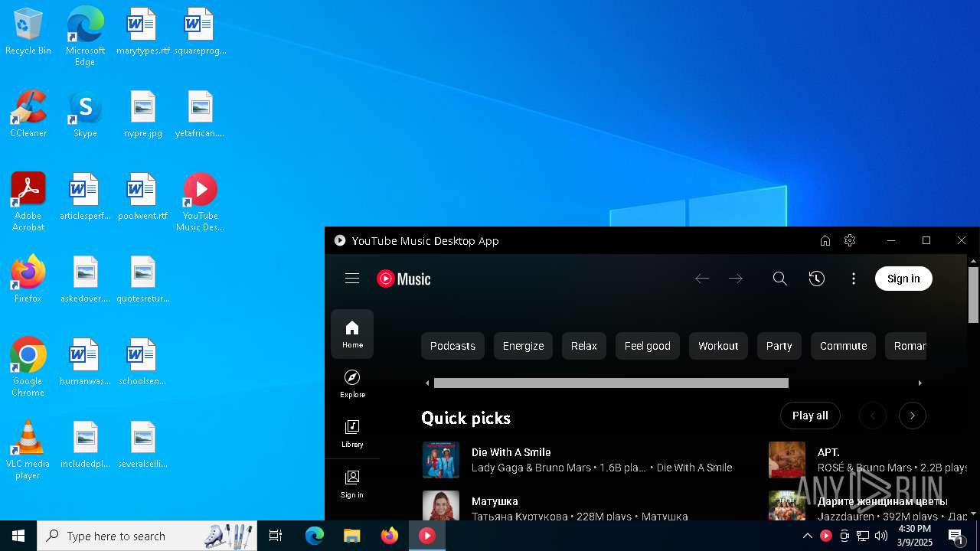
Task: Select the Party chip
Action: click(x=779, y=346)
